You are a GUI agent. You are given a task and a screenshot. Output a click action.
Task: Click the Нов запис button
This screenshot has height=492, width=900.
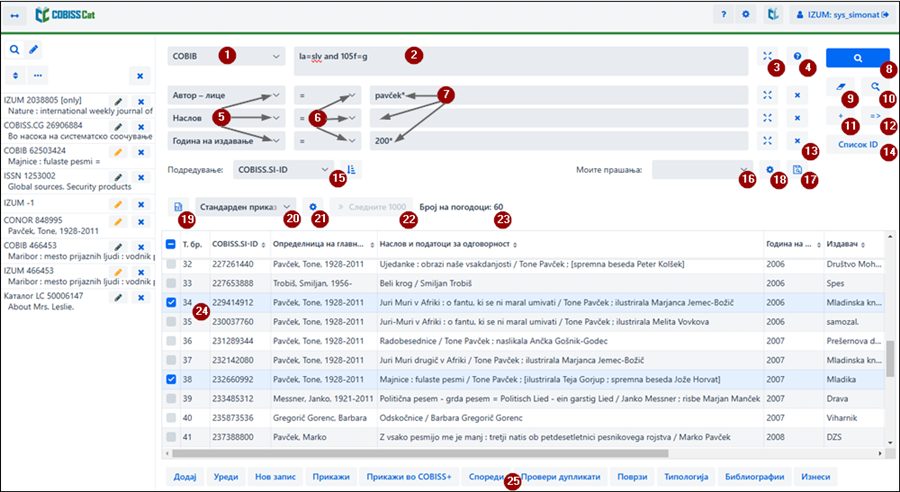275,476
